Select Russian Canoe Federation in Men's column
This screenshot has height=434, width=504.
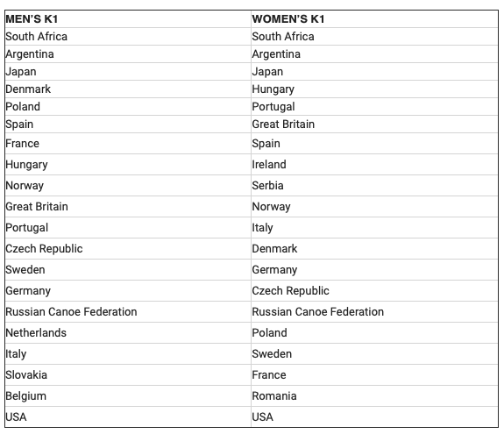[71, 311]
